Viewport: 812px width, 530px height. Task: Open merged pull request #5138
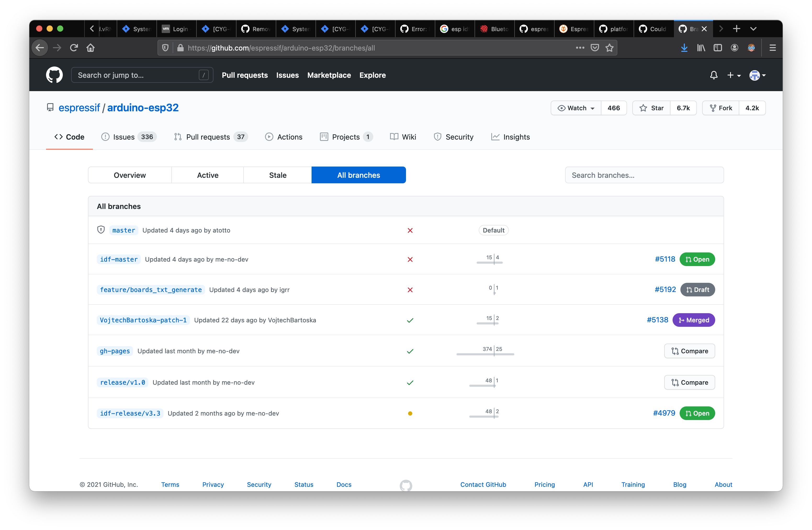(x=657, y=320)
